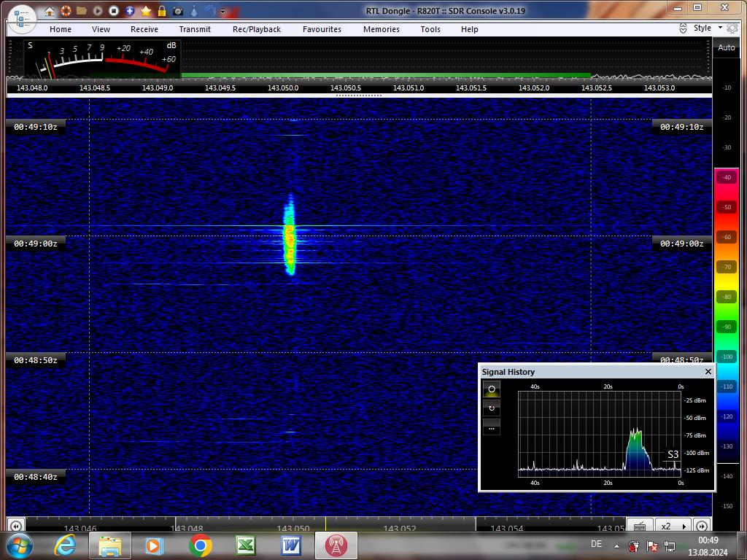Open Windows Media Player from taskbar
This screenshot has height=560, width=747.
(155, 545)
